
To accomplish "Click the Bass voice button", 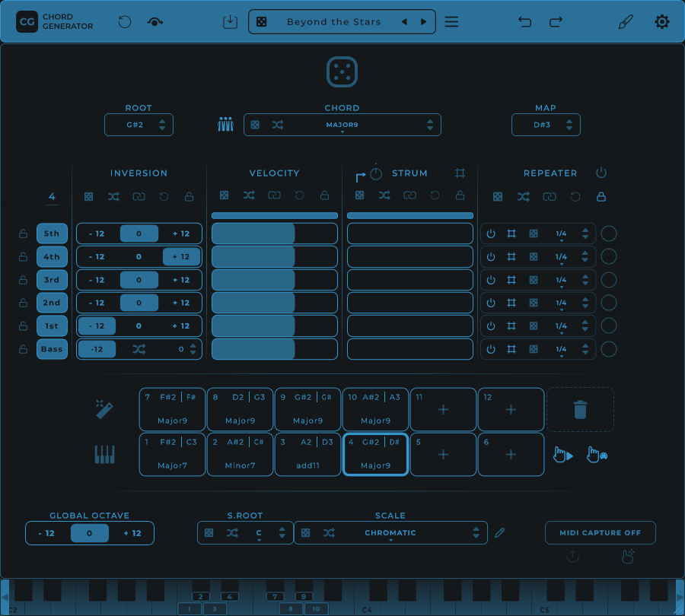I will pyautogui.click(x=52, y=349).
